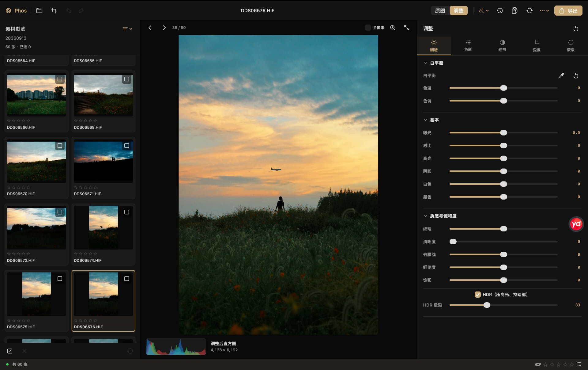Open the history clock icon
The image size is (588, 370).
pos(500,11)
